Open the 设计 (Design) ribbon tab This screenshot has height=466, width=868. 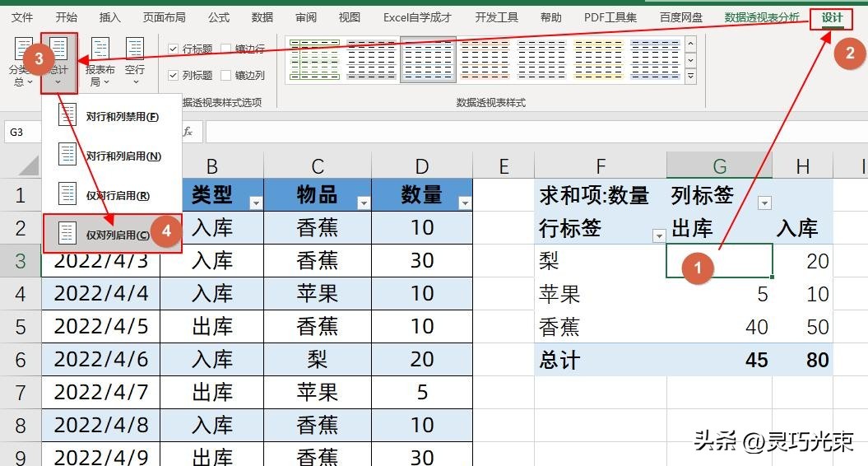pos(832,17)
